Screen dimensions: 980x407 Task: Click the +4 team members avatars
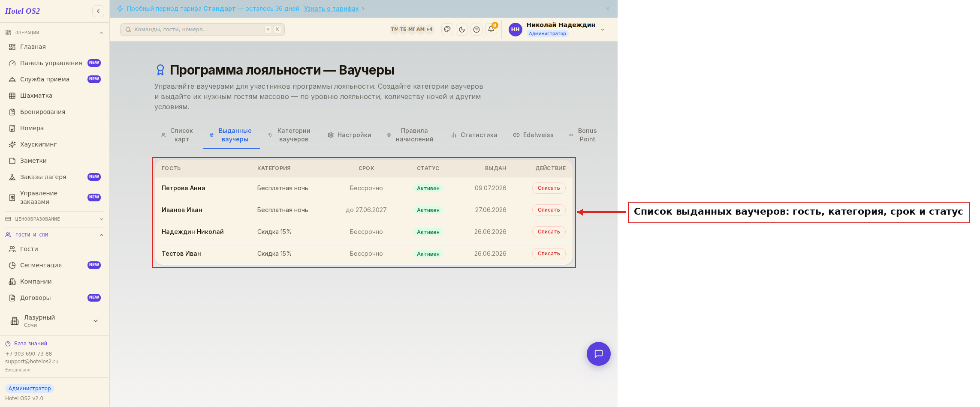429,30
